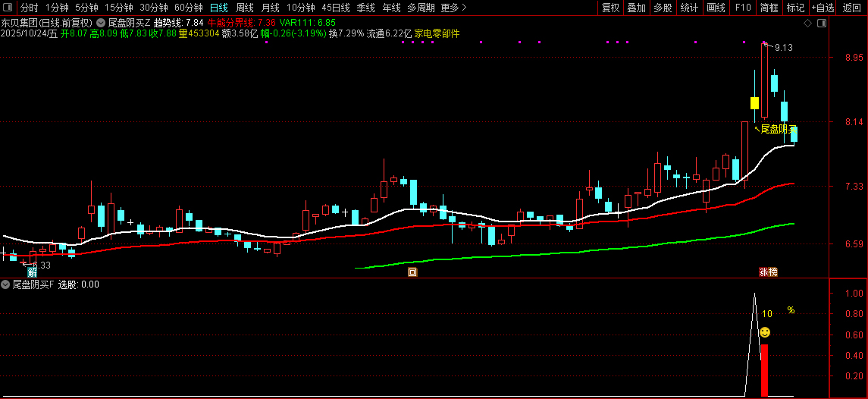Viewport: 868px width, 399px height.
Task: Click the 趋势线: 7.84 value
Action: (x=178, y=23)
